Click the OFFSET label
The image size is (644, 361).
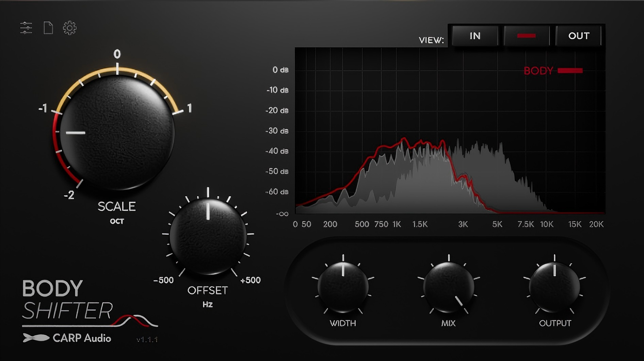click(208, 290)
